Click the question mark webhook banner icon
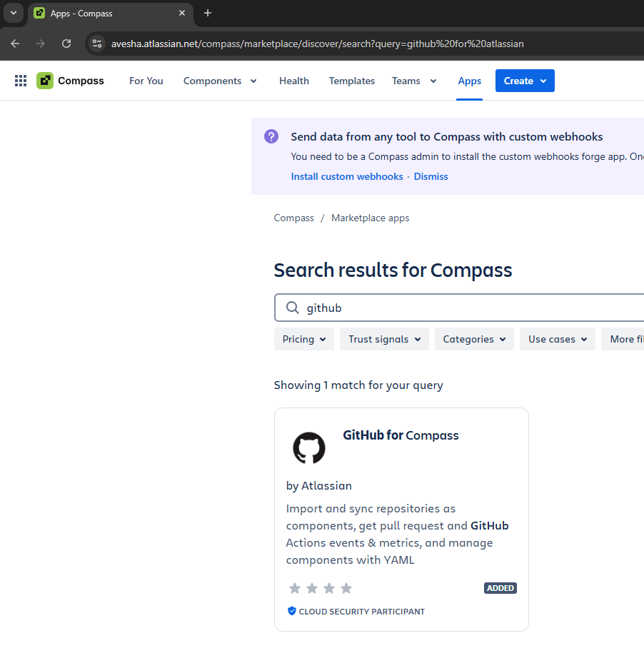644x658 pixels. 271,136
